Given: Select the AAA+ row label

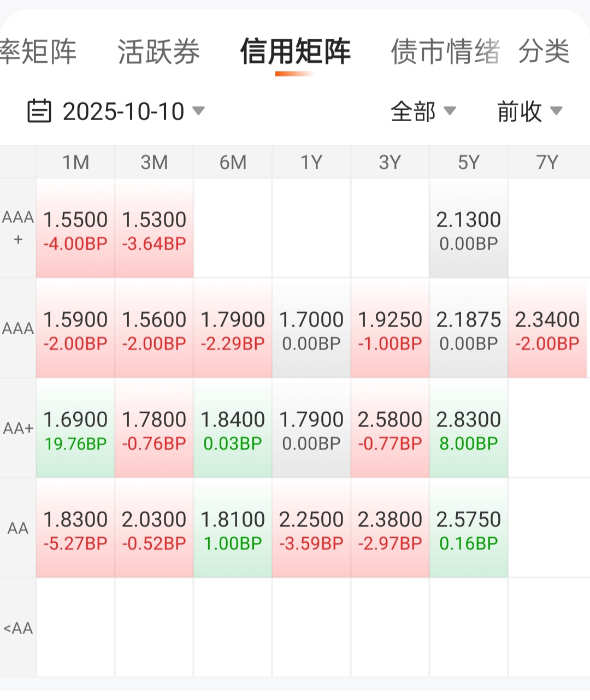Looking at the screenshot, I should pos(18,228).
